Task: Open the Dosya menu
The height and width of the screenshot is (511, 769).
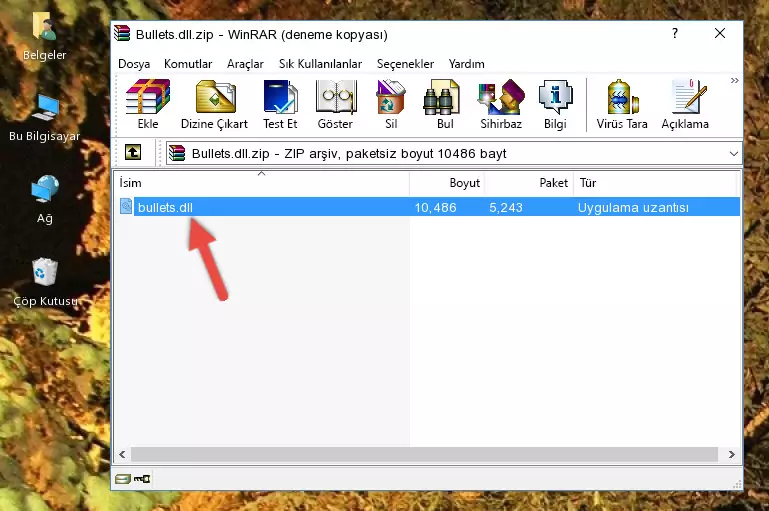Action: 134,64
